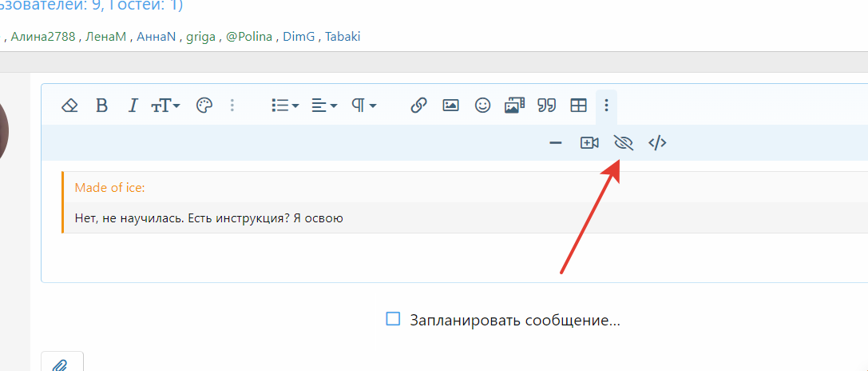Viewport: 868px width, 371px height.
Task: Click the spoiler crossed-eye icon
Action: [x=623, y=143]
